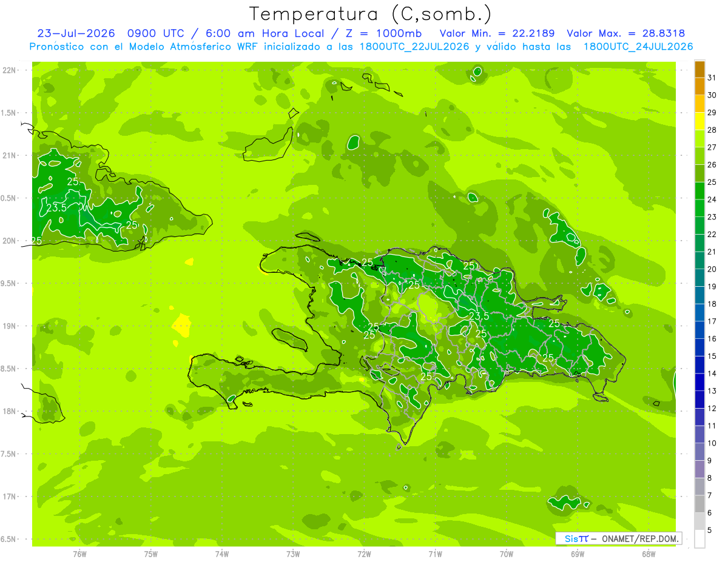Viewport: 728px width, 562px height.
Task: Click the Sis ONAMET/REP.DOM. watermark label
Action: coord(619,538)
